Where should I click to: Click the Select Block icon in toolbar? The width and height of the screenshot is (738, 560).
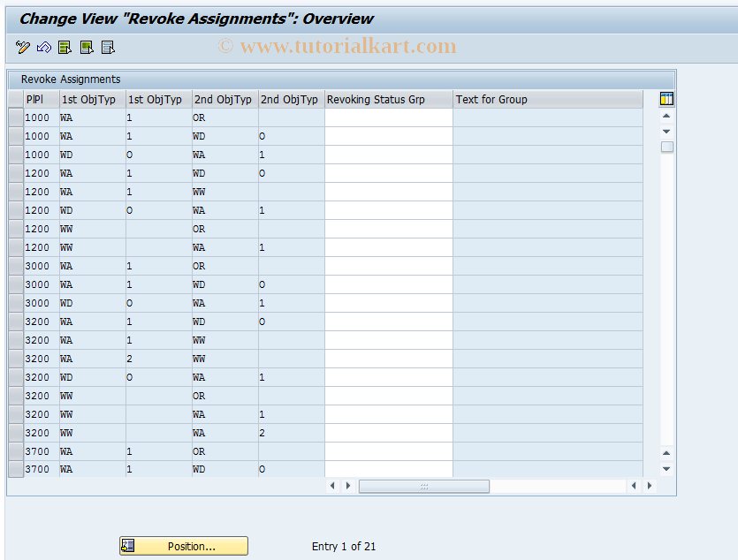87,47
